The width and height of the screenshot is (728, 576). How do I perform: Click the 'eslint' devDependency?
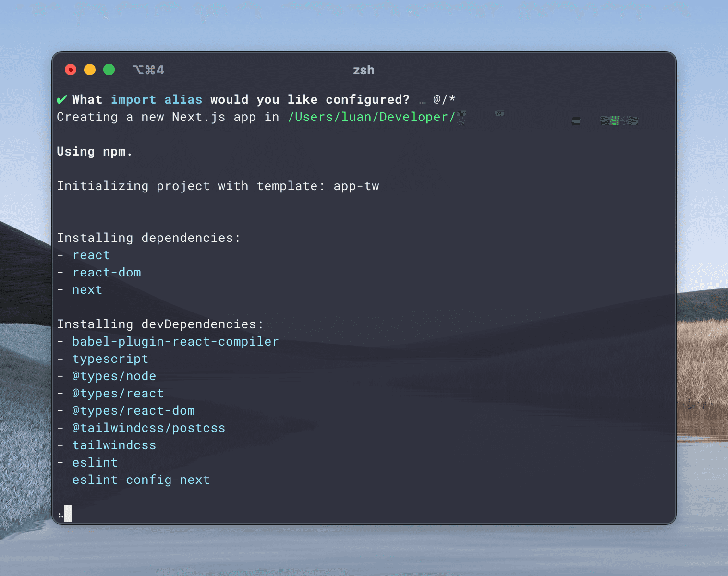[95, 463]
